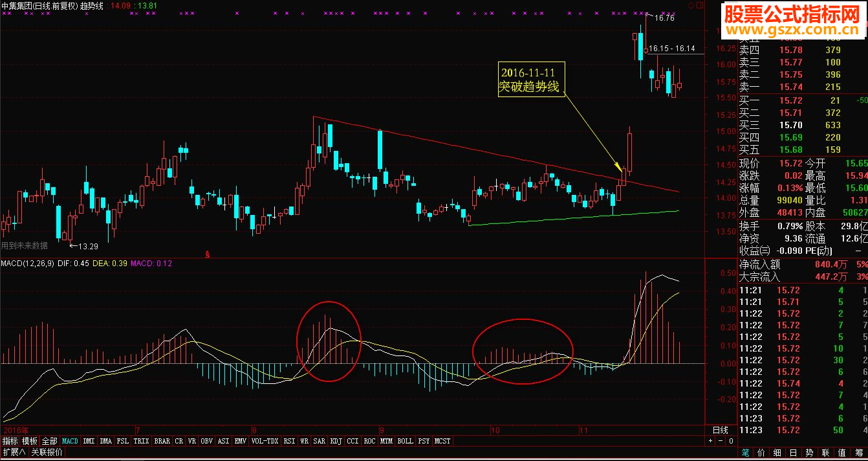This screenshot has width=868, height=461.
Task: Switch to the KDJ indicator
Action: 336,441
